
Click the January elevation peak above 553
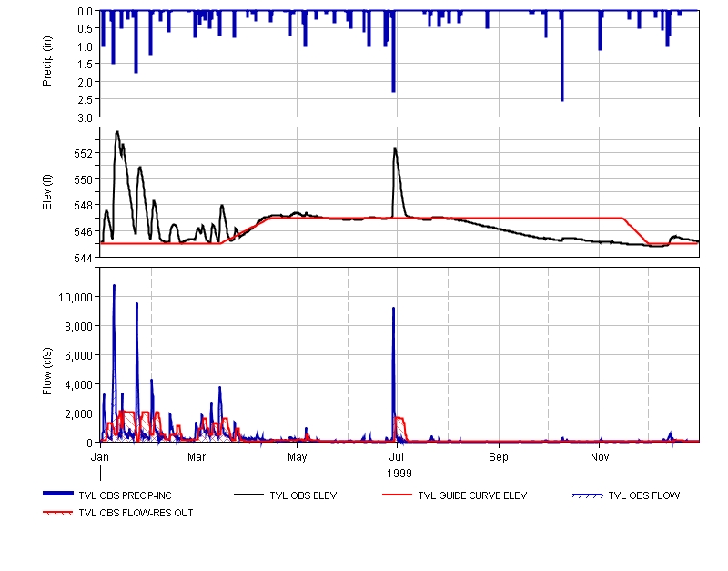pos(117,132)
